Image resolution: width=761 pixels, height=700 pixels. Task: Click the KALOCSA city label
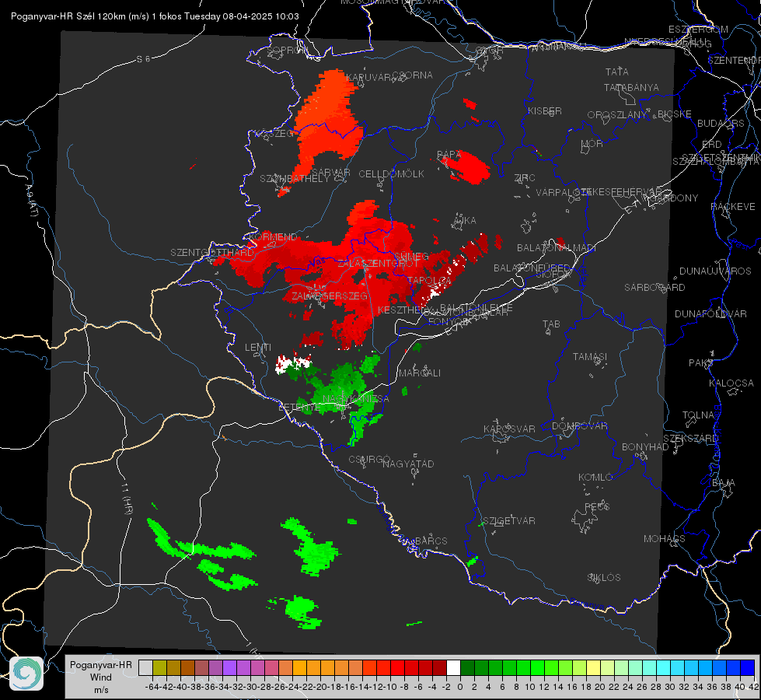(x=731, y=383)
